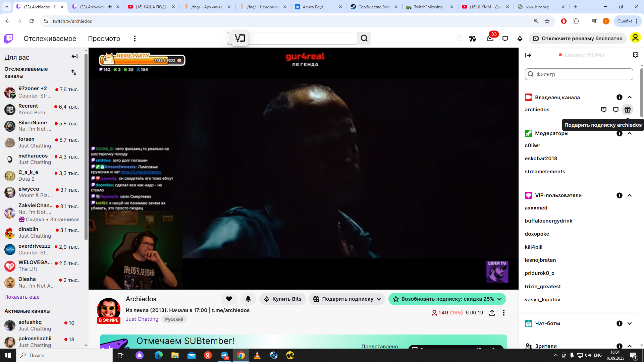Collapse the Модераторы section chevron
The height and width of the screenshot is (362, 644).
pos(630,133)
